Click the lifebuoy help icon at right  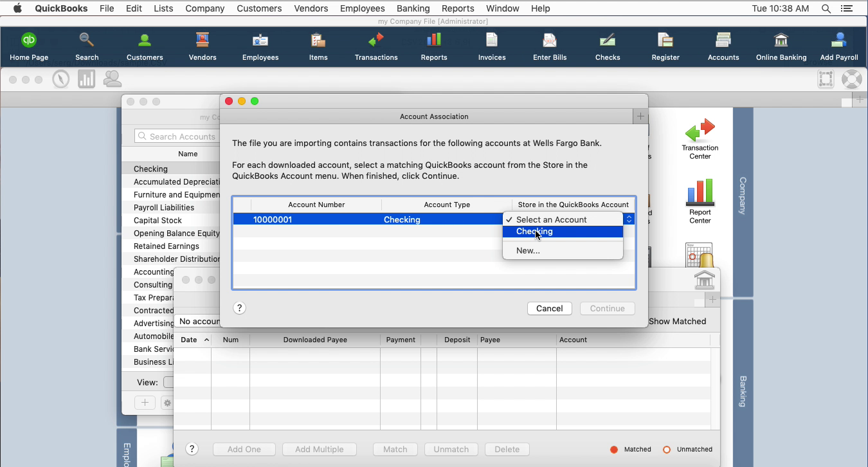(851, 79)
